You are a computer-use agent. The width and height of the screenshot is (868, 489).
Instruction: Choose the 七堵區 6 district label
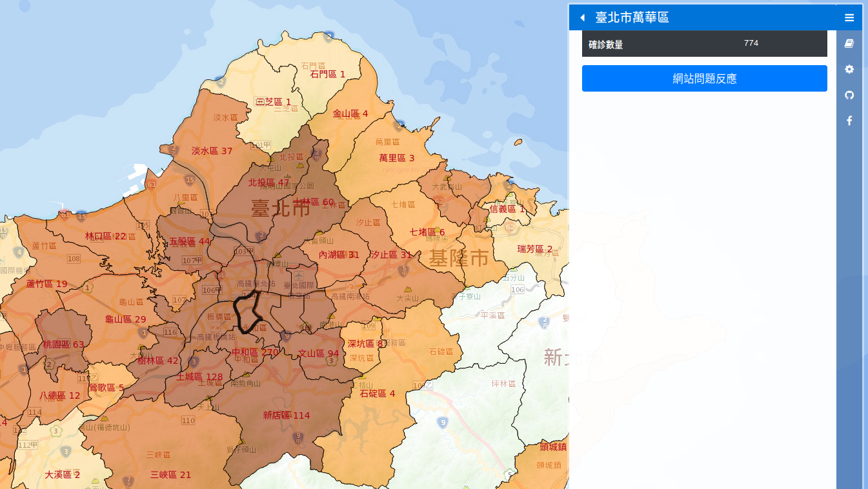427,232
